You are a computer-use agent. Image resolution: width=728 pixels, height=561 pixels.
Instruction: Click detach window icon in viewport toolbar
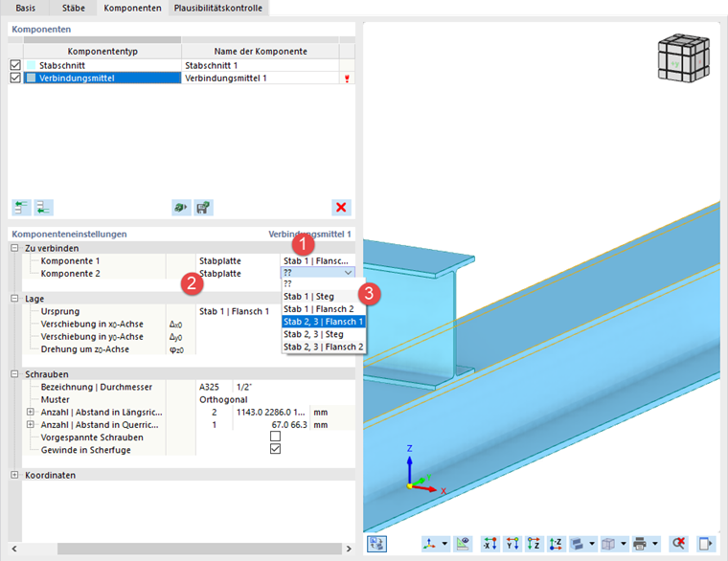706,544
